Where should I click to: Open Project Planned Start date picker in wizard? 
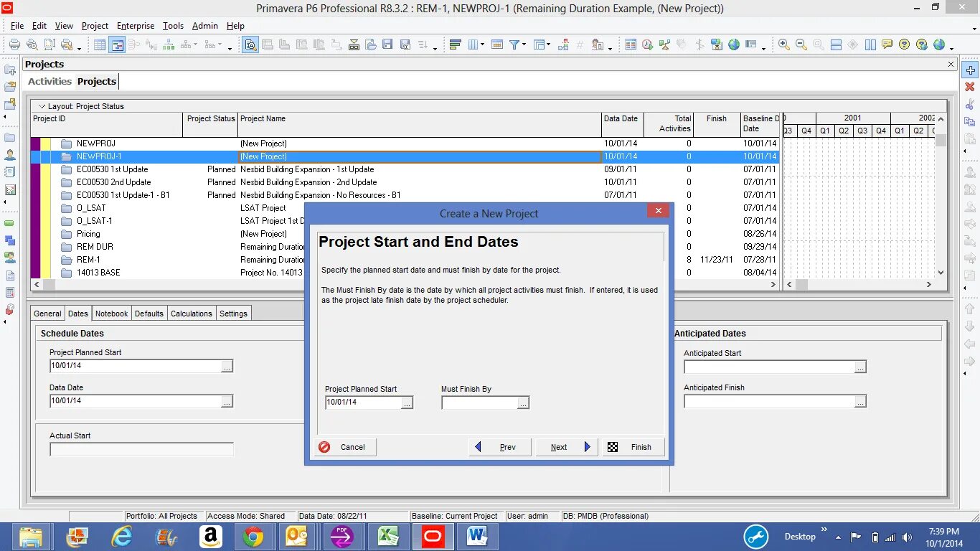[407, 402]
